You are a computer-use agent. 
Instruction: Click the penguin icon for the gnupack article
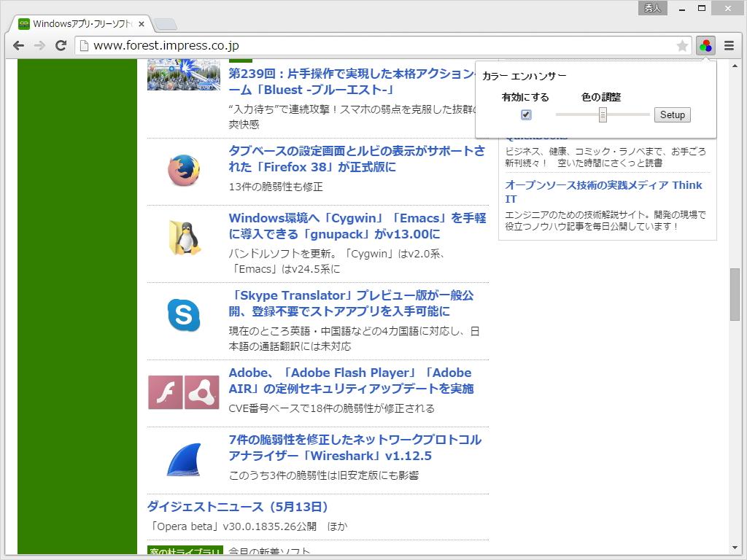click(x=183, y=238)
